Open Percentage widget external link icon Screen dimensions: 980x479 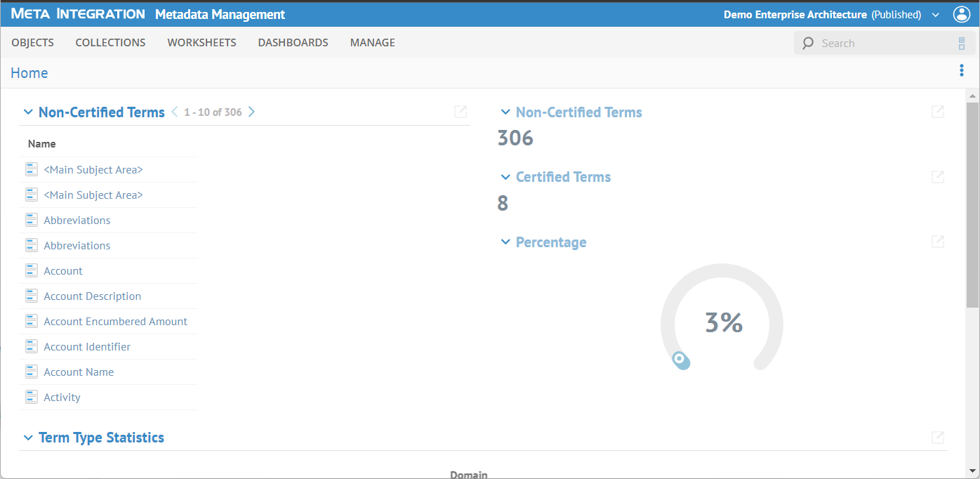tap(937, 242)
